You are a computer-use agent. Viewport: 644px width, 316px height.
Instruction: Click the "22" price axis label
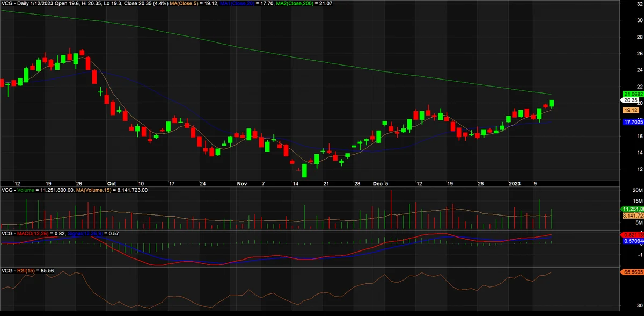(639, 87)
